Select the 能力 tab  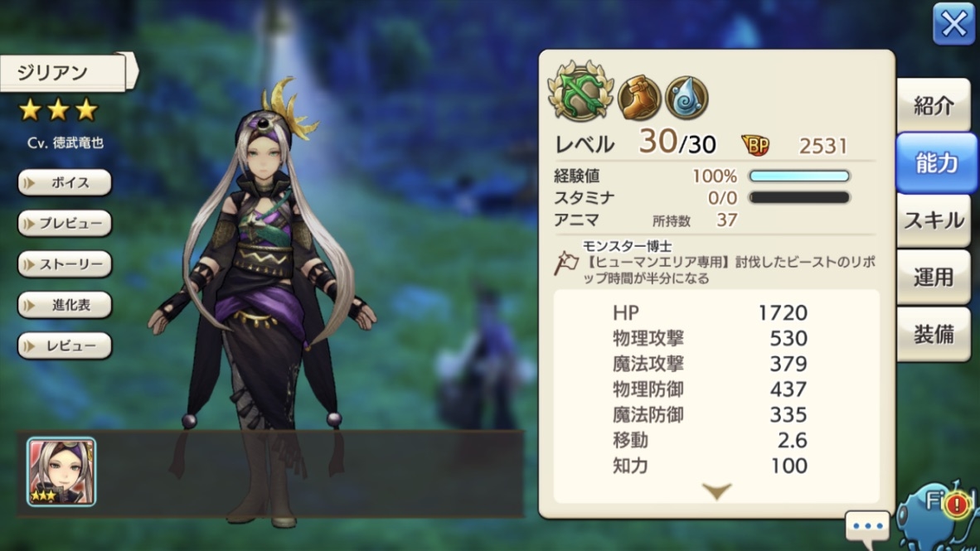point(936,163)
